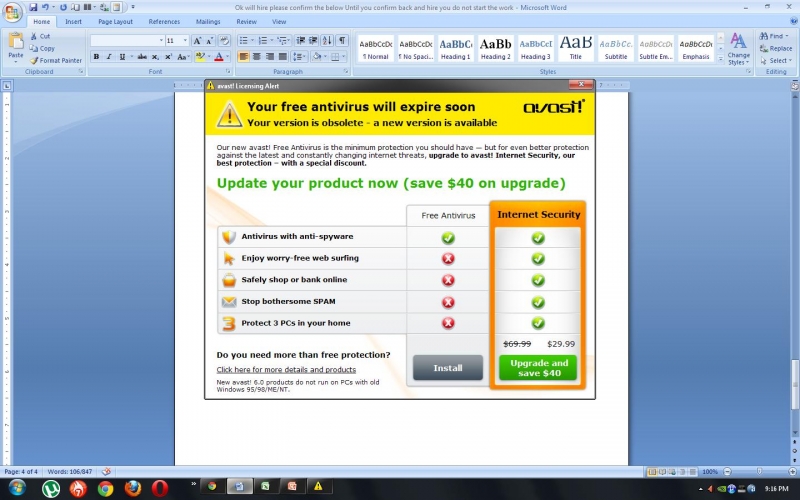Viewport: 800px width, 500px height.
Task: Click the Change Styles icon
Action: pyautogui.click(x=738, y=48)
